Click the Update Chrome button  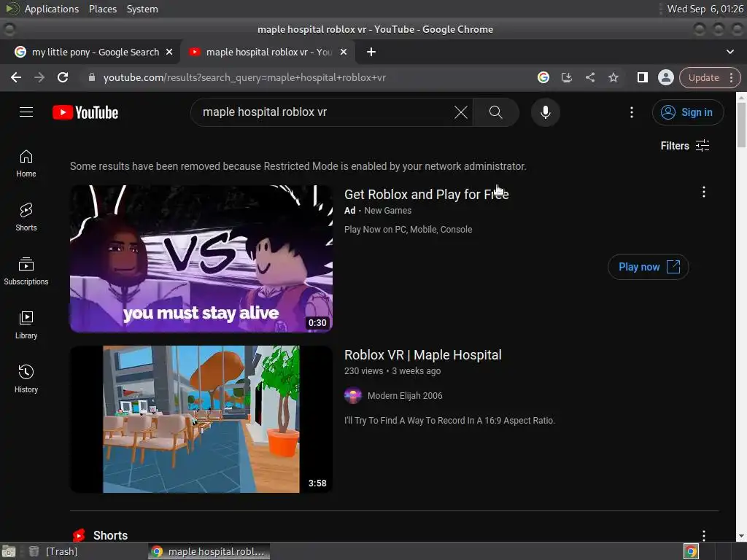coord(709,77)
